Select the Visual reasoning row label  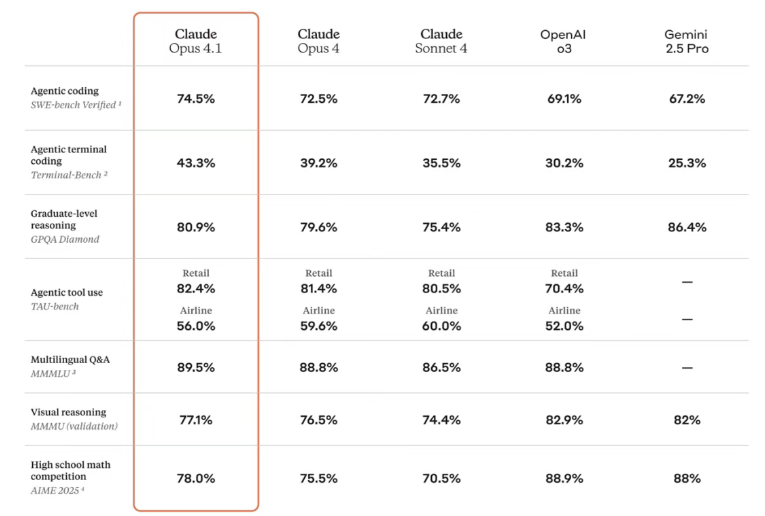click(68, 412)
